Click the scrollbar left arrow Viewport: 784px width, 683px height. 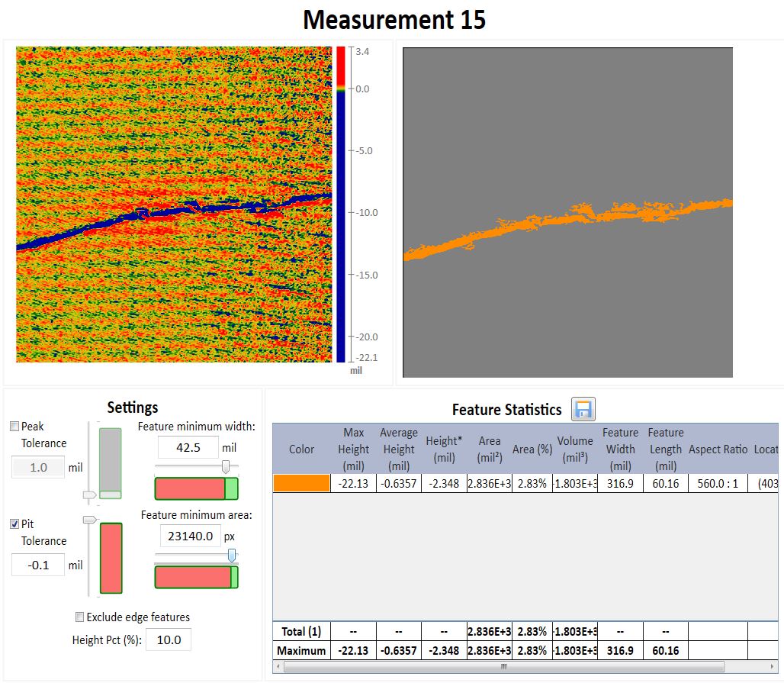278,666
